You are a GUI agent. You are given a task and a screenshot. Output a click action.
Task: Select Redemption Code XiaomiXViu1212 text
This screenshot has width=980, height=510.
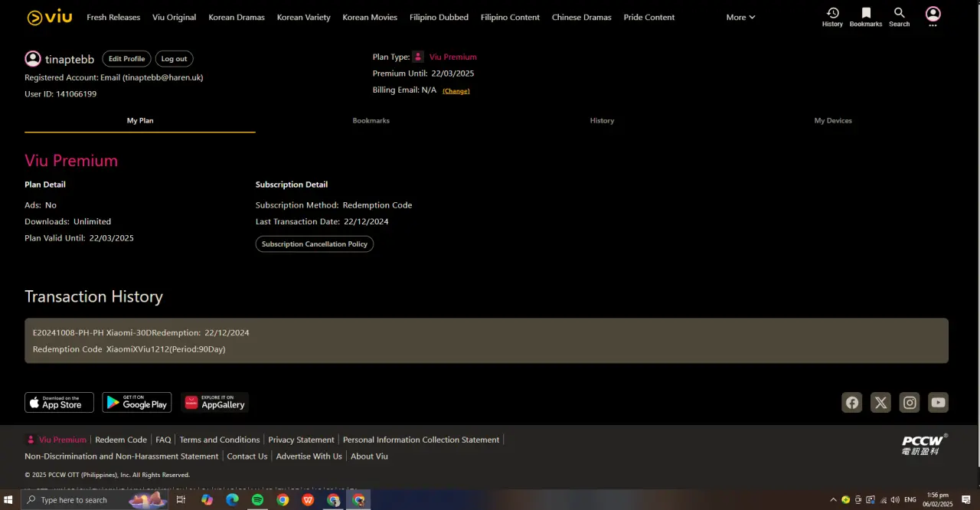pyautogui.click(x=129, y=349)
